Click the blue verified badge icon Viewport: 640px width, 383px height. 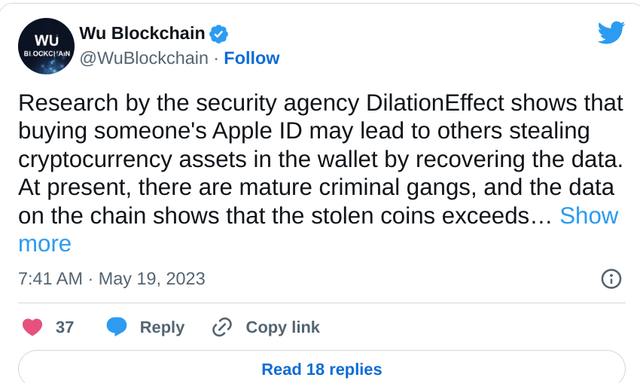click(219, 34)
